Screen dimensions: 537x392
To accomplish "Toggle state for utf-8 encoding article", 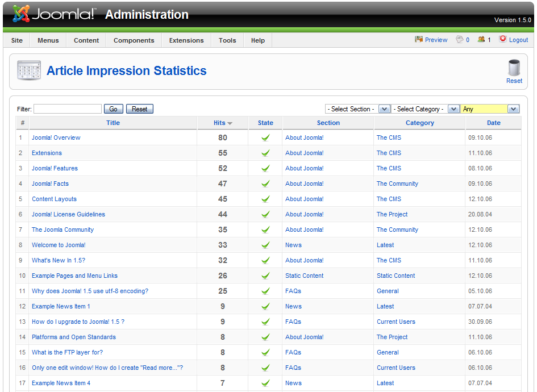I will click(265, 291).
